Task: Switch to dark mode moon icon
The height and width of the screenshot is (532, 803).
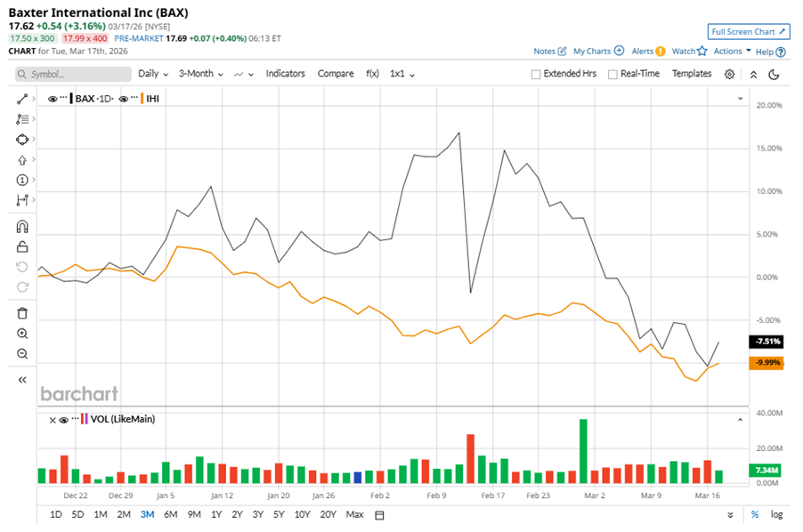Action: (x=774, y=75)
